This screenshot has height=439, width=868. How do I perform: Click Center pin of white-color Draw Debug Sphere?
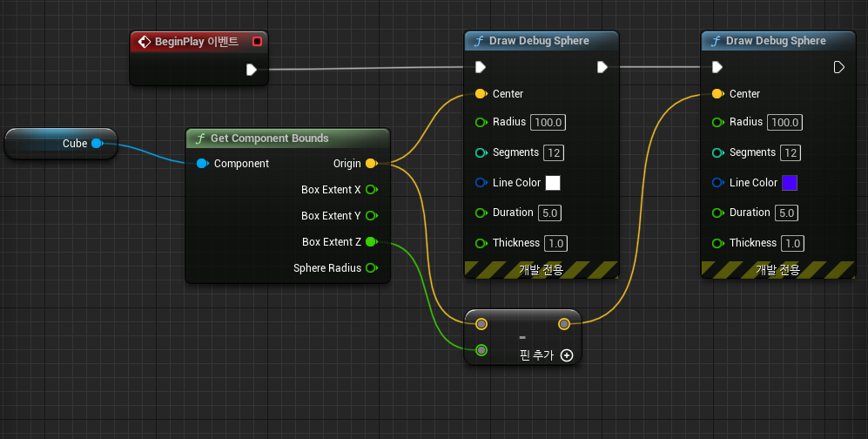tap(481, 93)
